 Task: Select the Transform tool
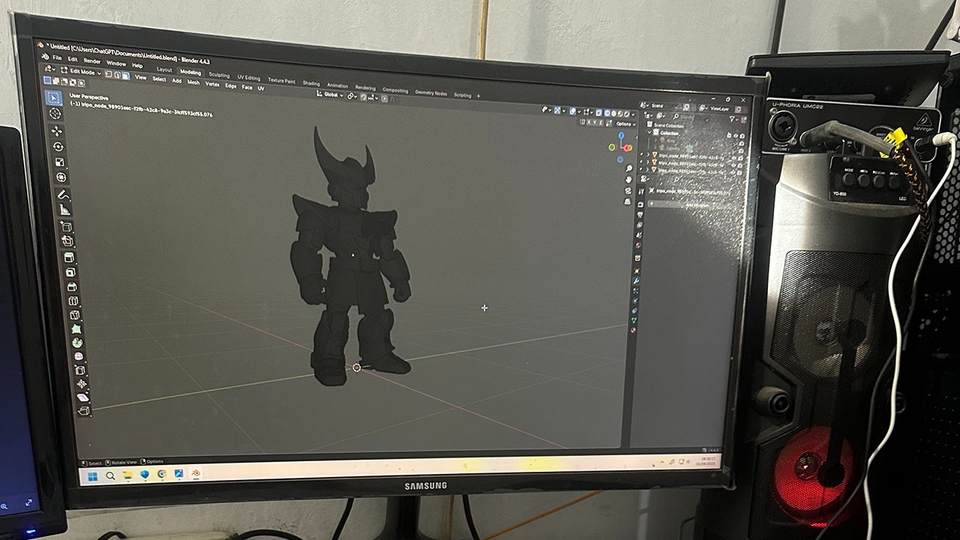pos(61,177)
